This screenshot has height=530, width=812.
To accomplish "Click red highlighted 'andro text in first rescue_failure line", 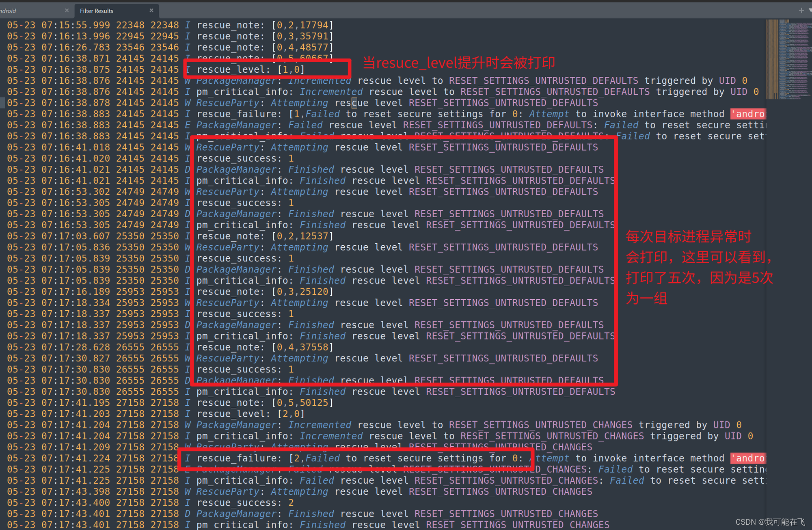I will coord(748,114).
